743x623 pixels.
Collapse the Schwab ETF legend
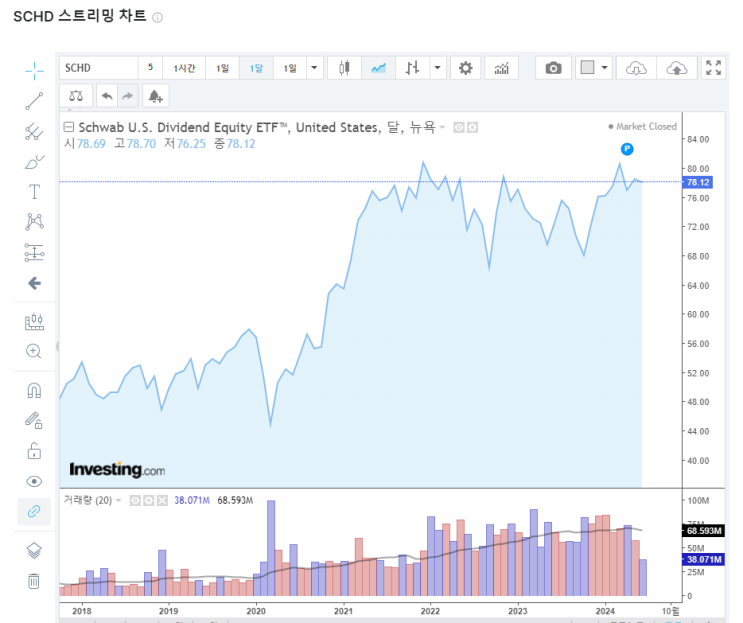tap(69, 127)
